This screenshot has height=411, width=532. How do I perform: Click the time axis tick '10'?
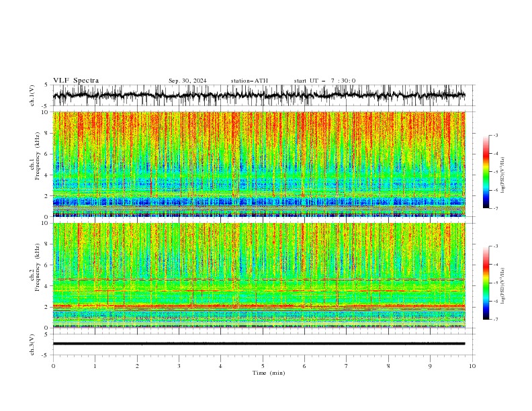[472, 366]
